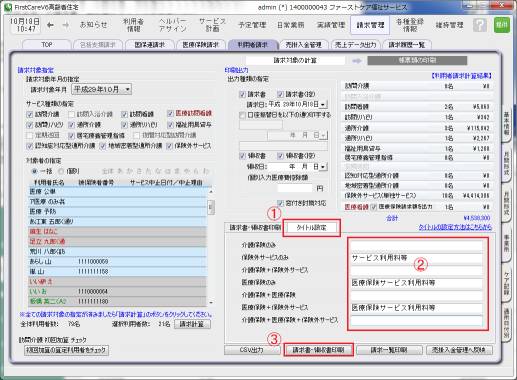The image size is (517, 380).
Task: Open 維持管理 in the top menu
Action: [x=449, y=25]
